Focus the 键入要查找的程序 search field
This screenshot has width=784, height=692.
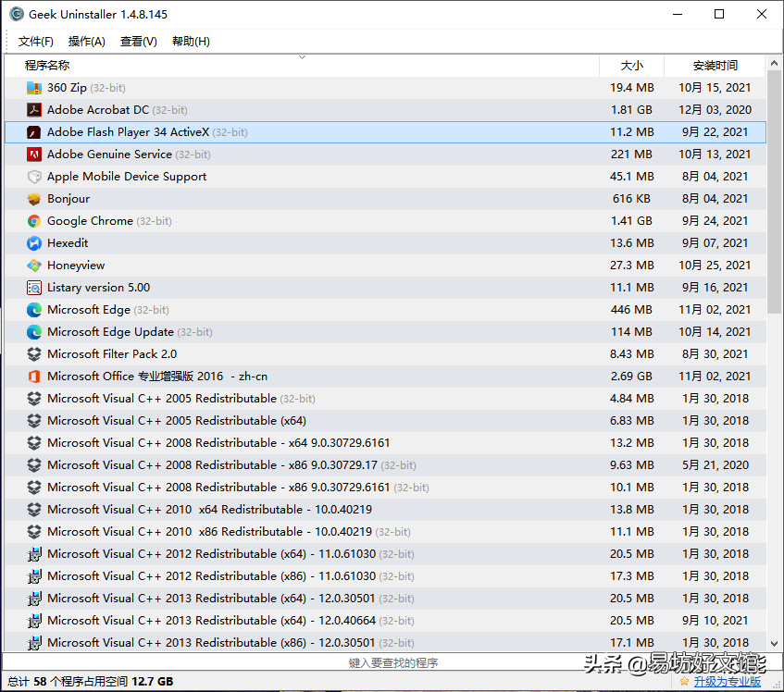(393, 662)
